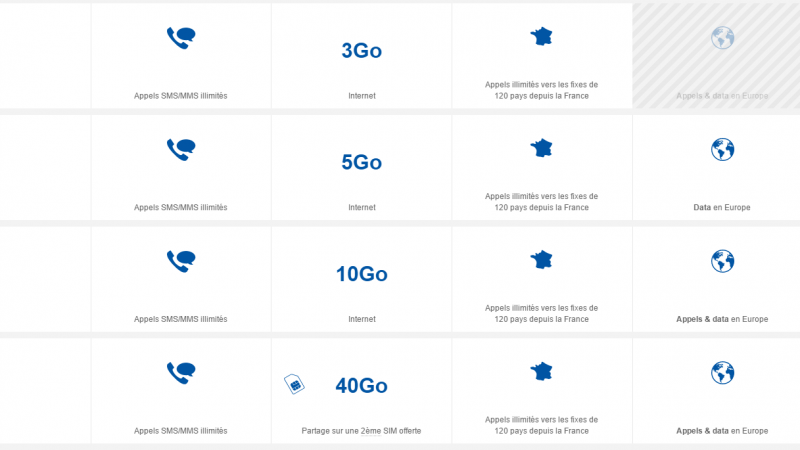Select the 3Go Internet plan heading
Viewport: 800px width, 450px height.
point(361,51)
